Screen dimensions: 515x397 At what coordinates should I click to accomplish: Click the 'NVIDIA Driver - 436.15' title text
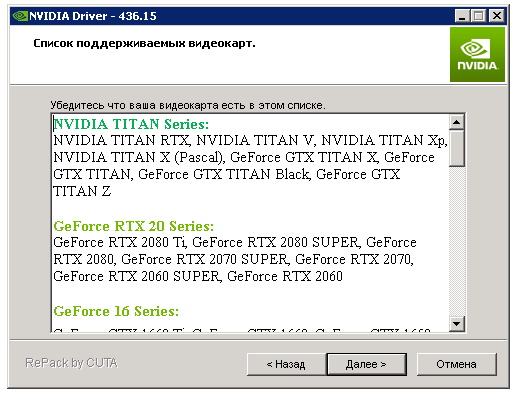[93, 16]
